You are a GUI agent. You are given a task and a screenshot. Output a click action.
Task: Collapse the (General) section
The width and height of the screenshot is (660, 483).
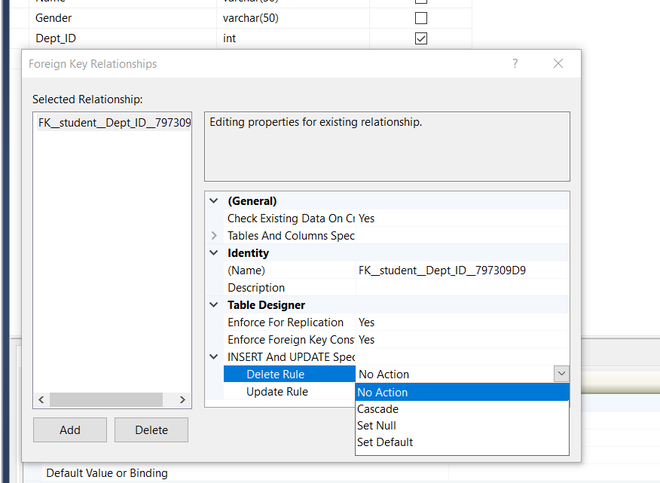[x=214, y=200]
